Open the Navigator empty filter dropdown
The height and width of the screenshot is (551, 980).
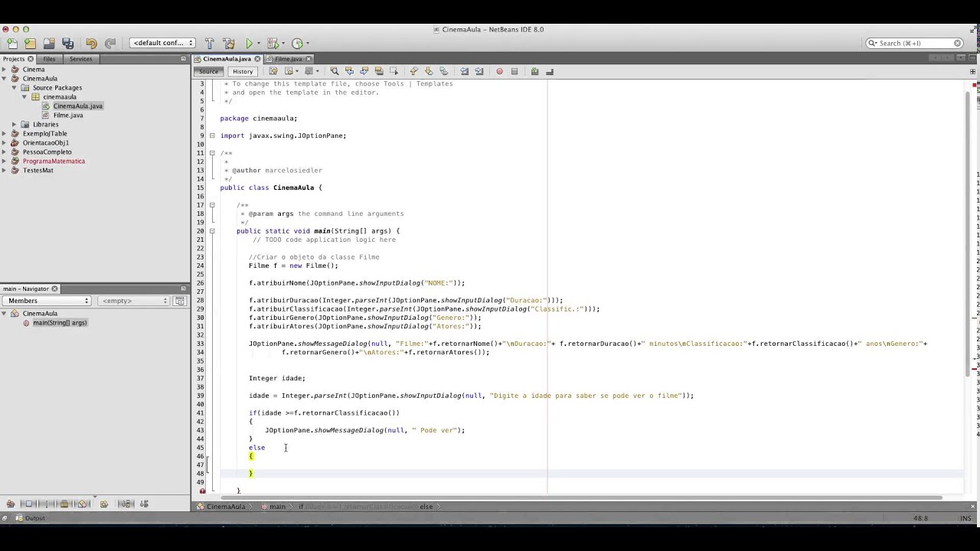(x=135, y=301)
